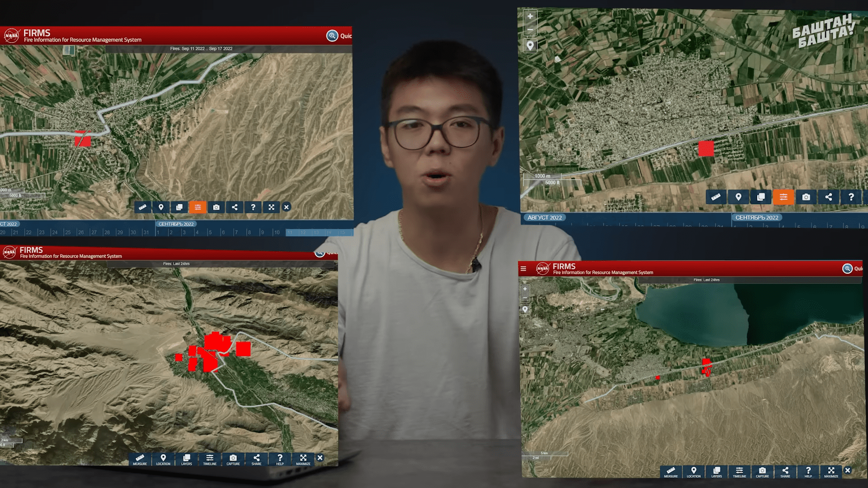Click 'Fires: Last 24hrs' in bottom-left window
Image resolution: width=868 pixels, height=488 pixels.
coord(176,263)
